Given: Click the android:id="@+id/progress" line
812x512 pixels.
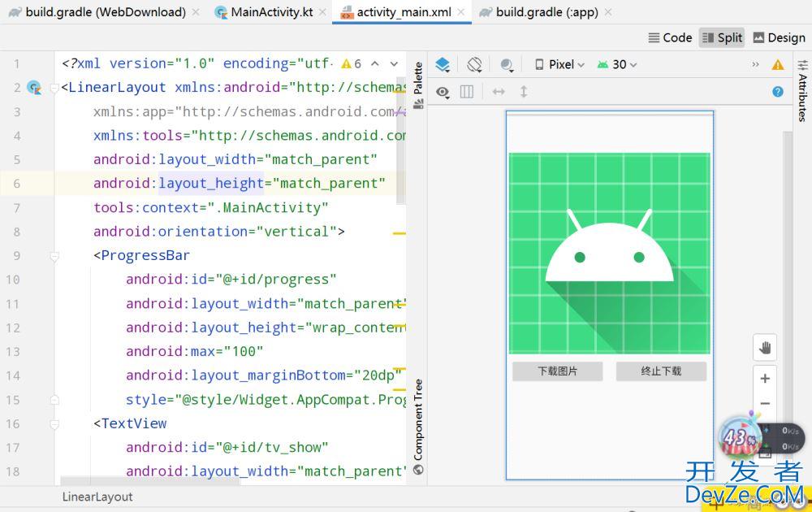Looking at the screenshot, I should click(x=231, y=280).
